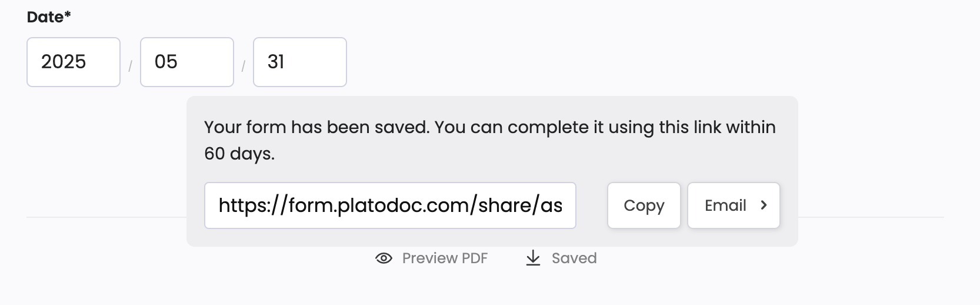Click the Saved status label
The image size is (980, 305).
(574, 258)
